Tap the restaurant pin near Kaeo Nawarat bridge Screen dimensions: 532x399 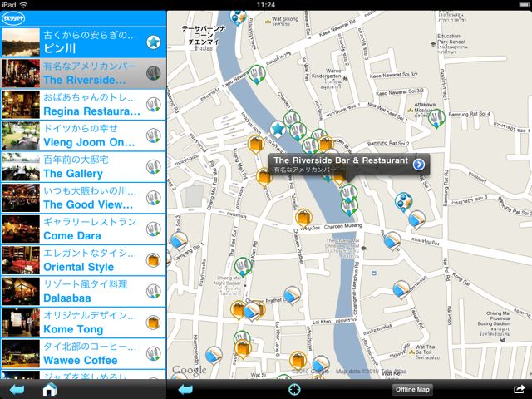tap(257, 74)
